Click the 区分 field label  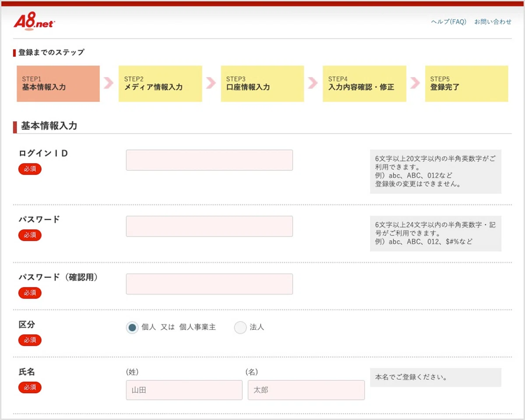tap(27, 325)
